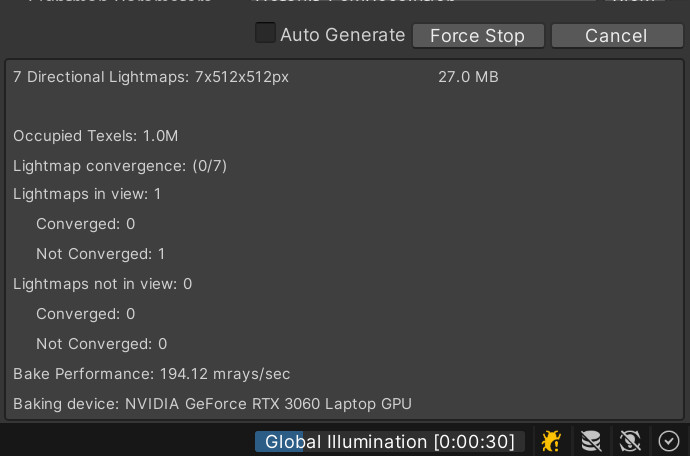The height and width of the screenshot is (456, 690).
Task: Cancel the lightmap bake
Action: coord(617,36)
